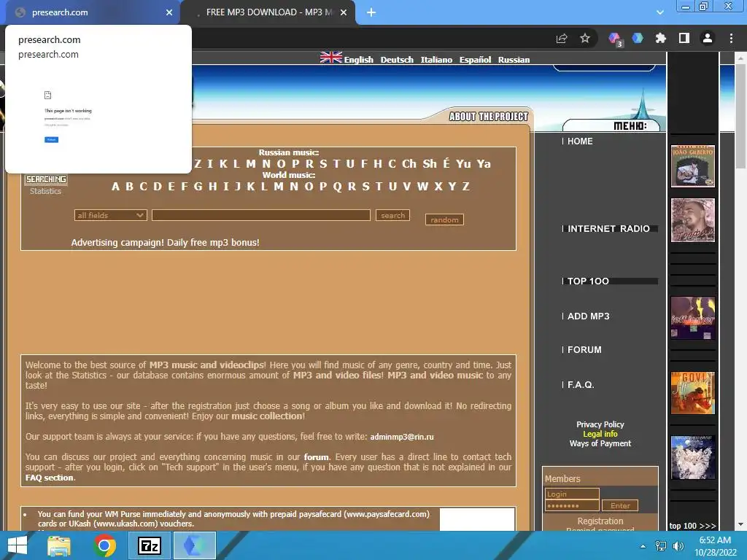
Task: Toggle the browser side panel icon
Action: [684, 38]
